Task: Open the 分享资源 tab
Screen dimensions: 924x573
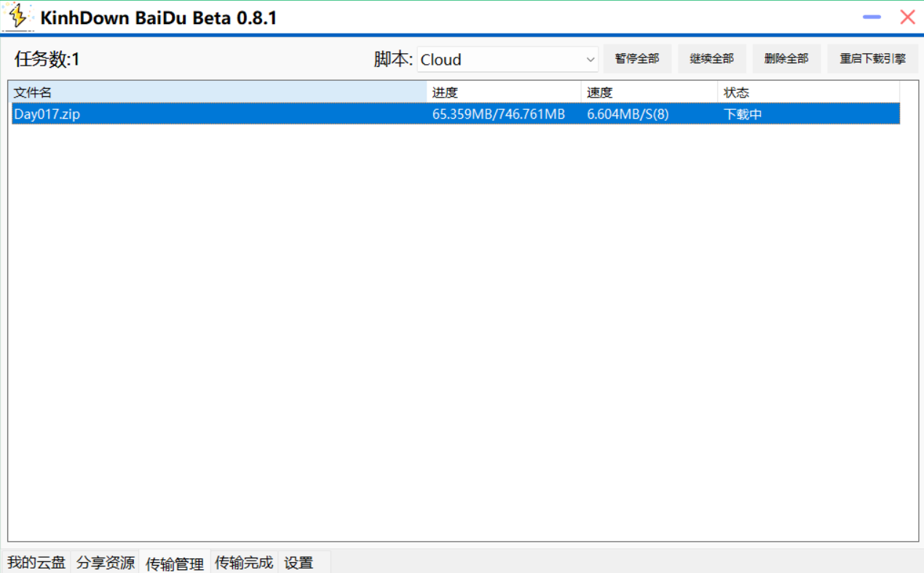Action: click(106, 562)
